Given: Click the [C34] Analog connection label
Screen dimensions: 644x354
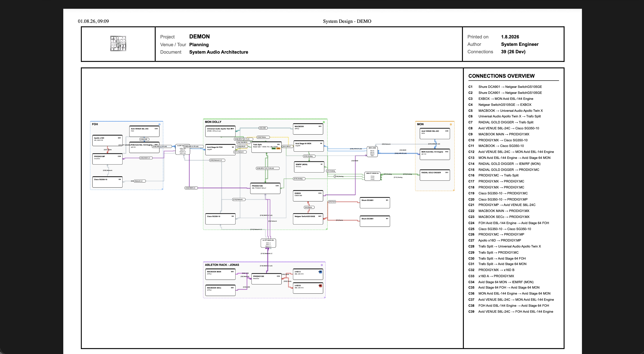Looking at the screenshot, I should click(x=309, y=156).
